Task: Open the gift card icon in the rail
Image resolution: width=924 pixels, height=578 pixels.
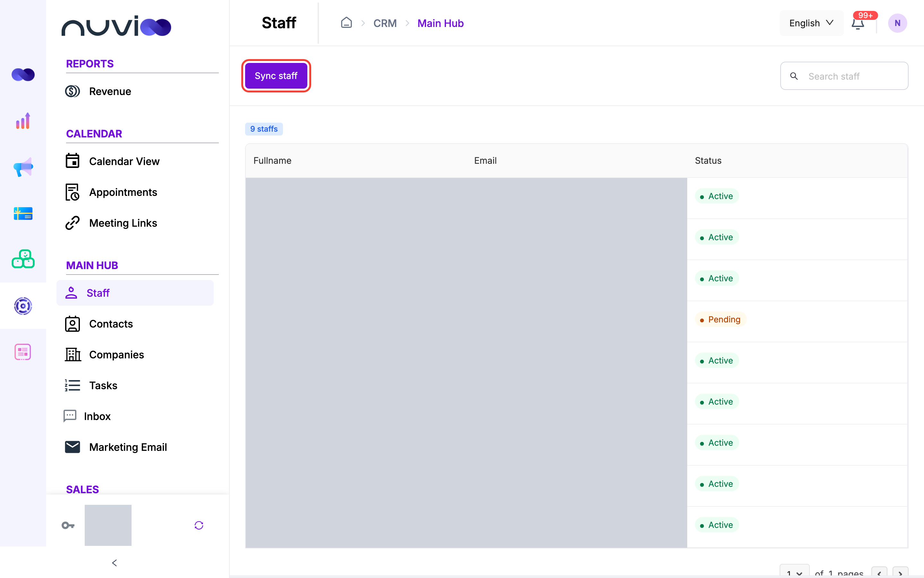Action: point(23,213)
